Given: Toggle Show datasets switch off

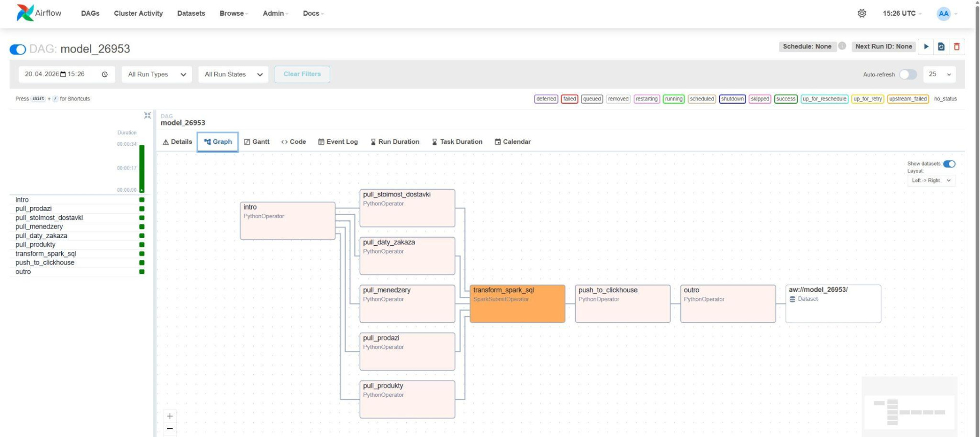Looking at the screenshot, I should coord(949,164).
